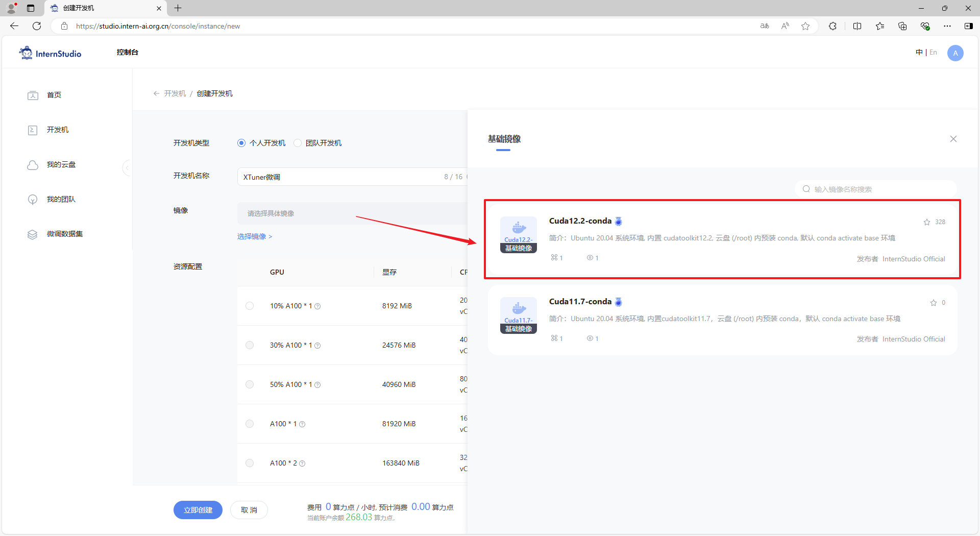Image resolution: width=980 pixels, height=536 pixels.
Task: Select the A100 * 1 resource radio
Action: [x=250, y=424]
